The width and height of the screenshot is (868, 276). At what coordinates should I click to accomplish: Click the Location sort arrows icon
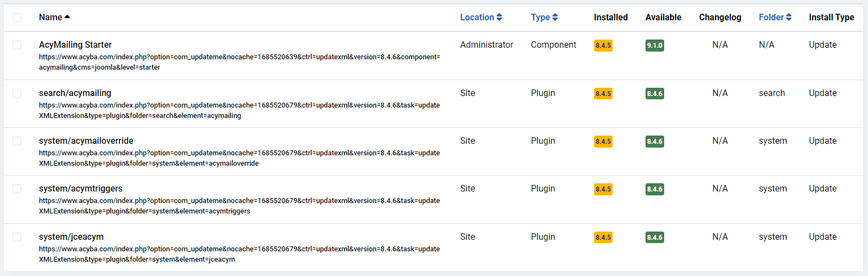tap(499, 18)
